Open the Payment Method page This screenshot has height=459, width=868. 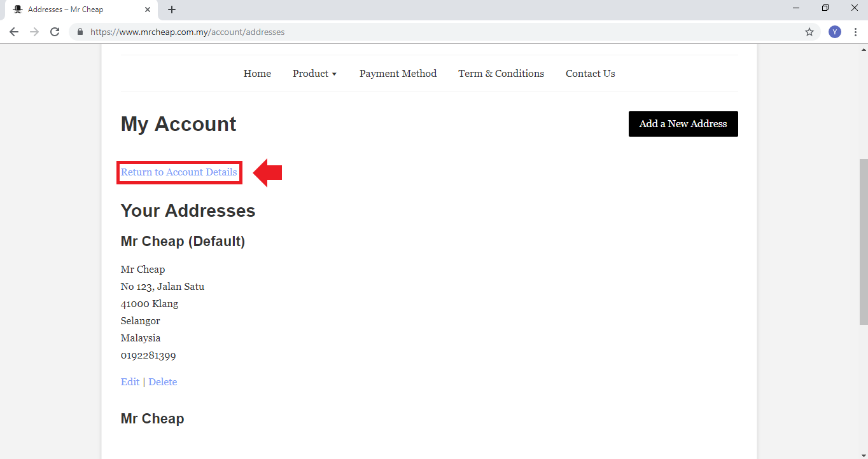click(398, 74)
